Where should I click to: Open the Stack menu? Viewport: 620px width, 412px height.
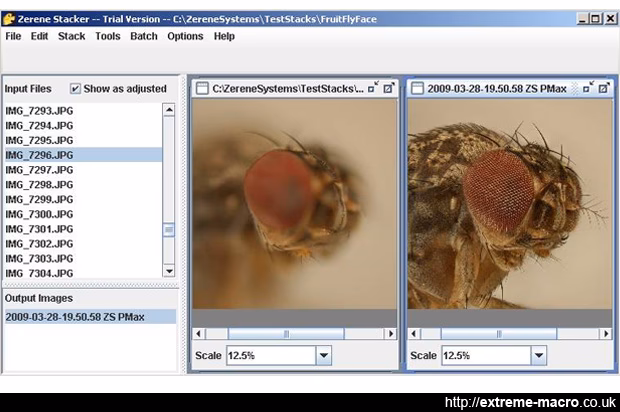click(x=71, y=36)
